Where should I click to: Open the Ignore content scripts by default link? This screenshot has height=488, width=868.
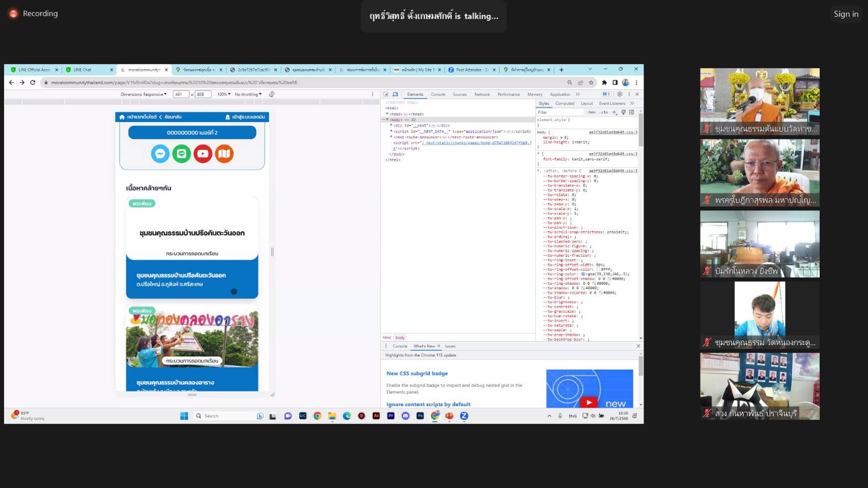[428, 405]
